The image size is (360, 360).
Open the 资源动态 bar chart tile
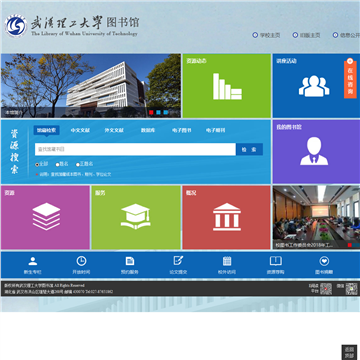pyautogui.click(x=227, y=86)
